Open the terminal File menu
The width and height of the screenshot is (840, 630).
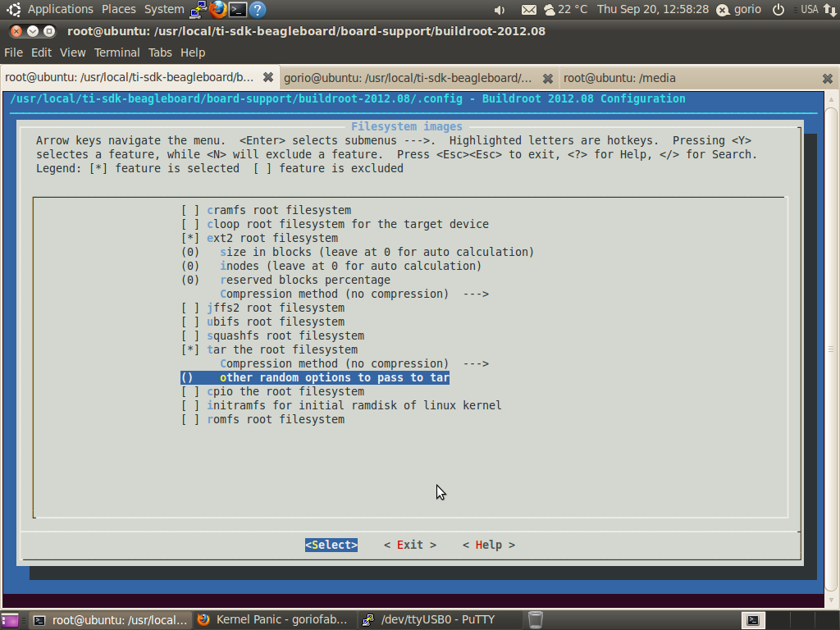(x=13, y=52)
